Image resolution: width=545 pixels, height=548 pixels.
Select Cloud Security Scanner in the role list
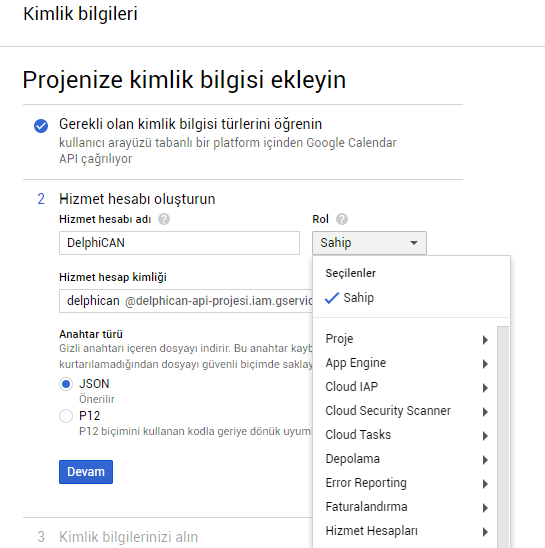[405, 411]
